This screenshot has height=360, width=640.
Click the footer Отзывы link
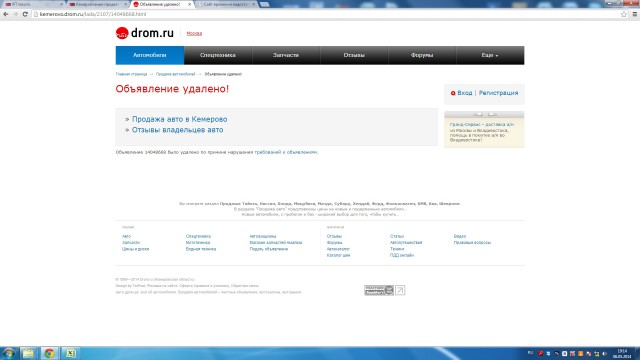point(334,236)
